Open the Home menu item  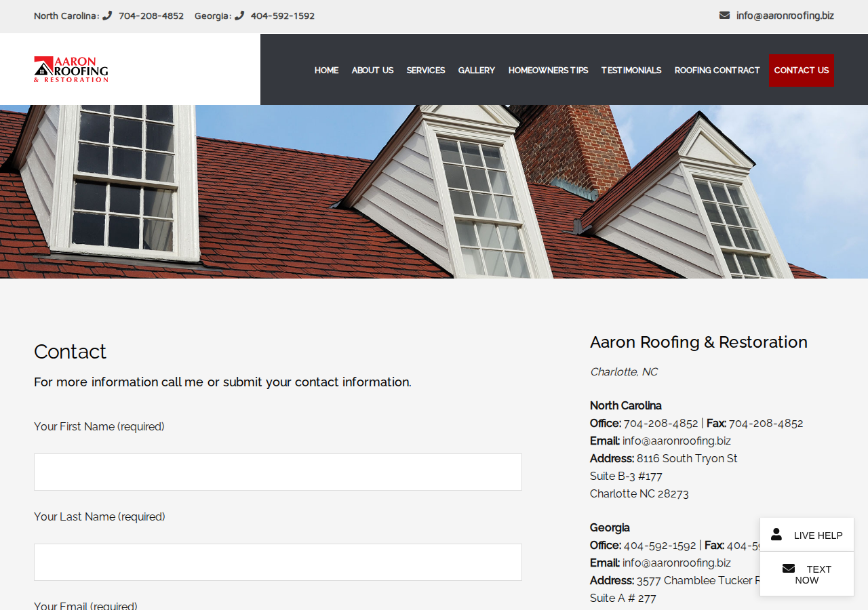pos(326,70)
